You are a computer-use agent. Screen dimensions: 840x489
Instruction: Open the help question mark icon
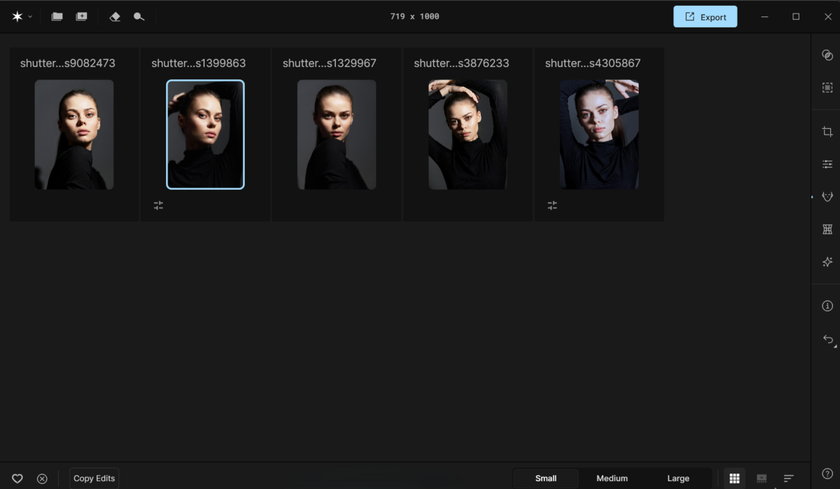(x=827, y=473)
